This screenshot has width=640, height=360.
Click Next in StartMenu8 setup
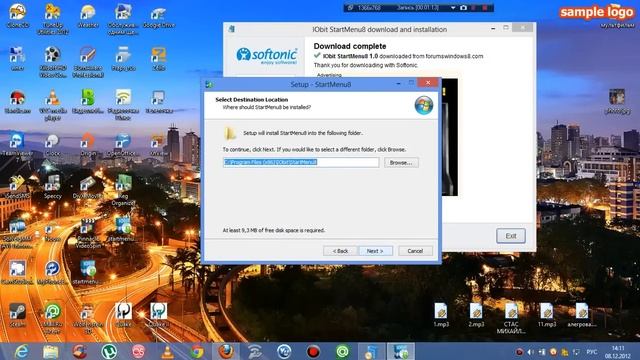pyautogui.click(x=375, y=251)
